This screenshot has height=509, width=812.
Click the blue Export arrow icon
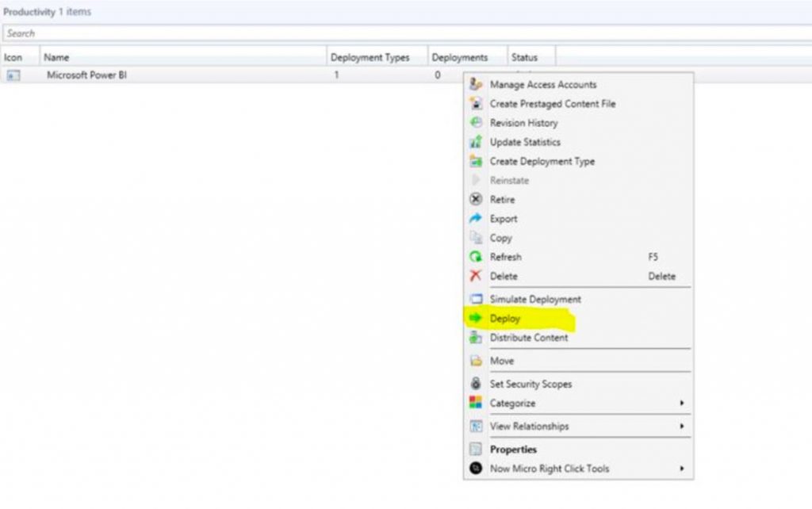[x=476, y=218]
